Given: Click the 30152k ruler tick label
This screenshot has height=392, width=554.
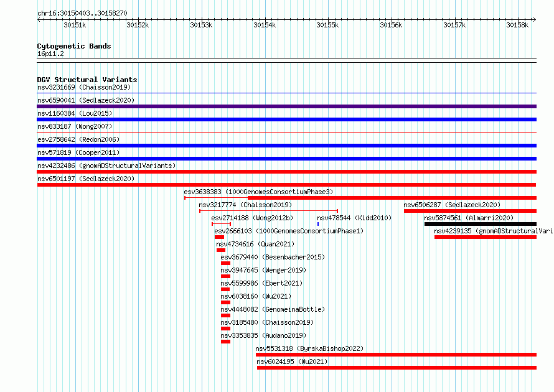Looking at the screenshot, I should (138, 25).
